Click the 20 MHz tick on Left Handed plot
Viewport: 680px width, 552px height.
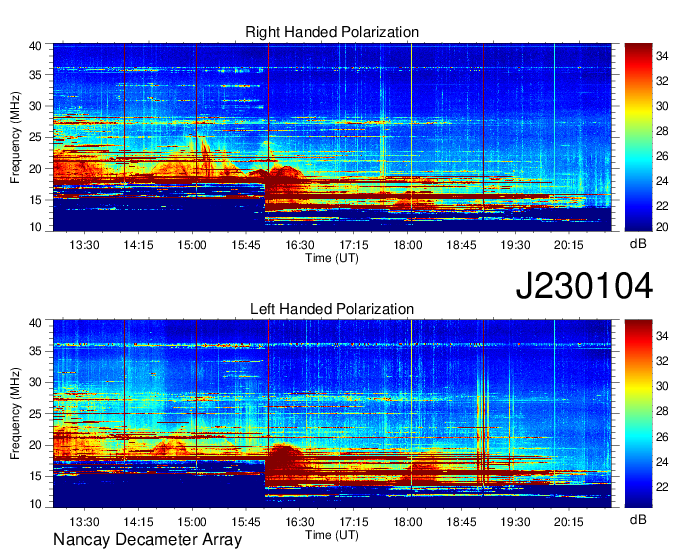pos(35,445)
